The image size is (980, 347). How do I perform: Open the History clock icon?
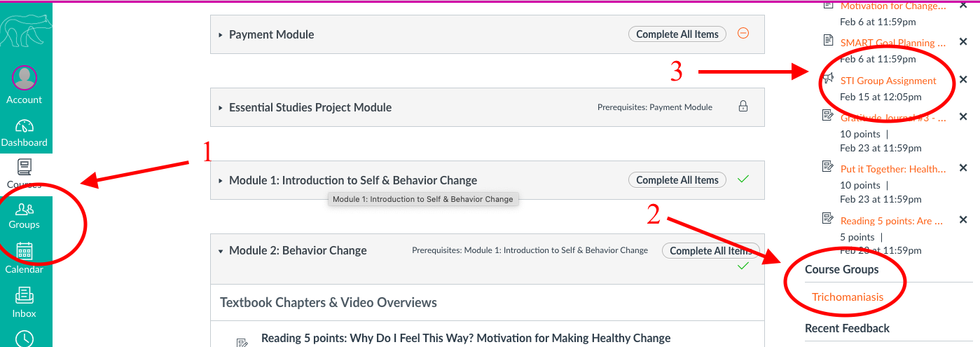(x=25, y=337)
